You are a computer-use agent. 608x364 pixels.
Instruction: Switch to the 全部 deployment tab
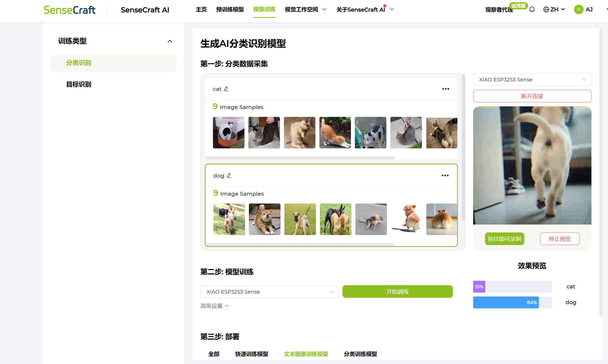click(x=214, y=354)
